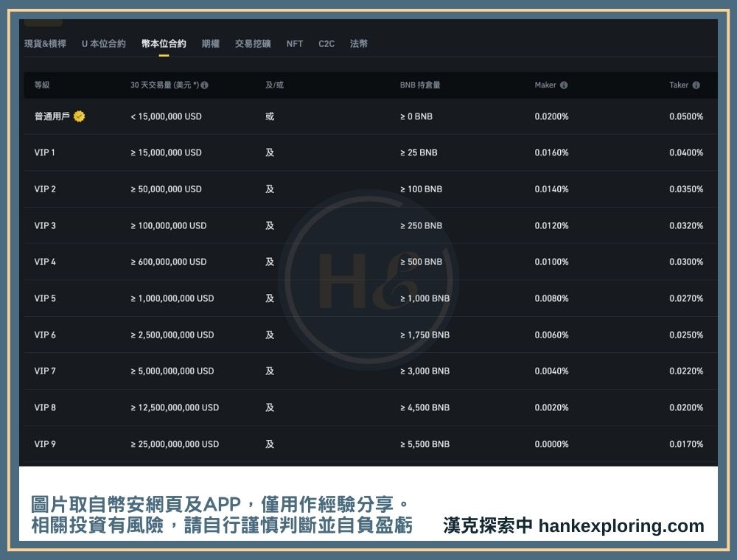Click the ≥ 5,500 BNB holding cell
Image resolution: width=737 pixels, height=560 pixels.
click(425, 444)
